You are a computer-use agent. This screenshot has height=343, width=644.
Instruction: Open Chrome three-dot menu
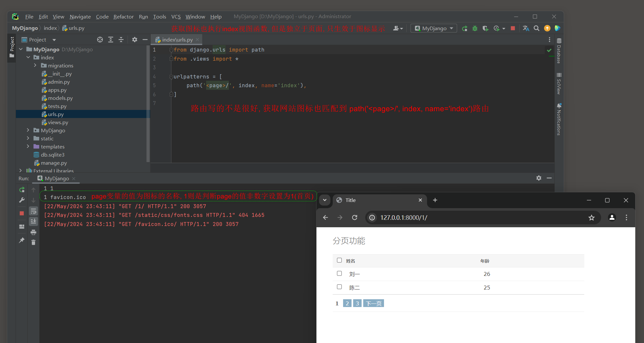(626, 218)
